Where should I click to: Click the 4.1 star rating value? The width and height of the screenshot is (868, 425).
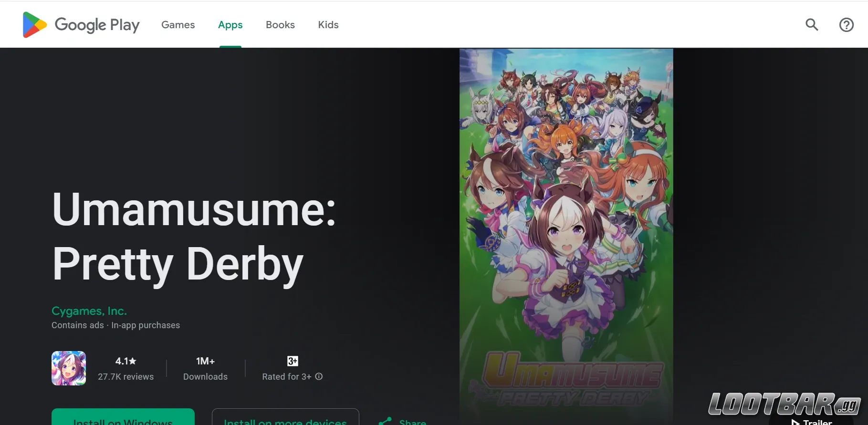point(125,361)
